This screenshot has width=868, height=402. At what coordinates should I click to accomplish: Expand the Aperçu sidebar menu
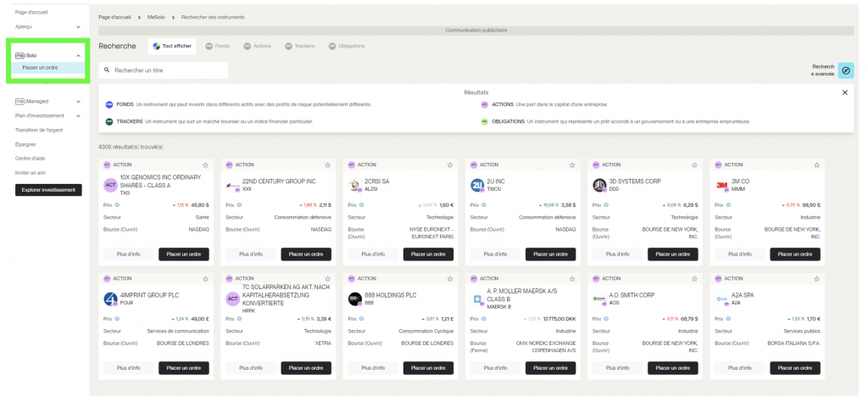coord(78,26)
